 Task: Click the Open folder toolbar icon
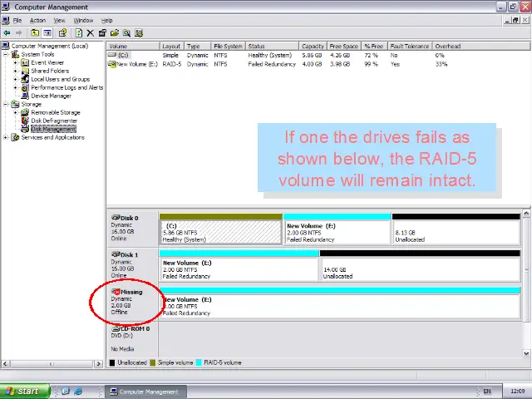point(115,33)
